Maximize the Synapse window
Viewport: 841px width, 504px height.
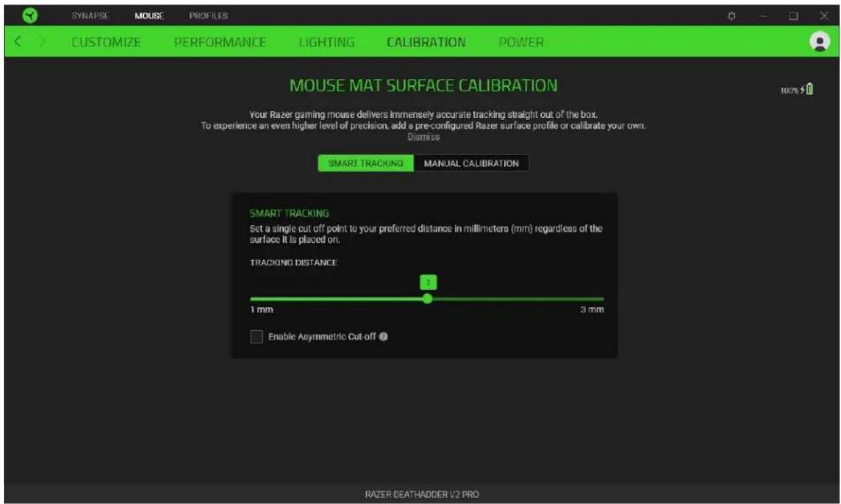coord(793,15)
